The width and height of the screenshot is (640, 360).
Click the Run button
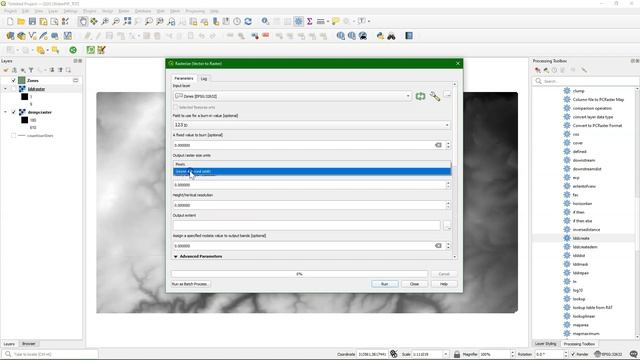point(384,284)
